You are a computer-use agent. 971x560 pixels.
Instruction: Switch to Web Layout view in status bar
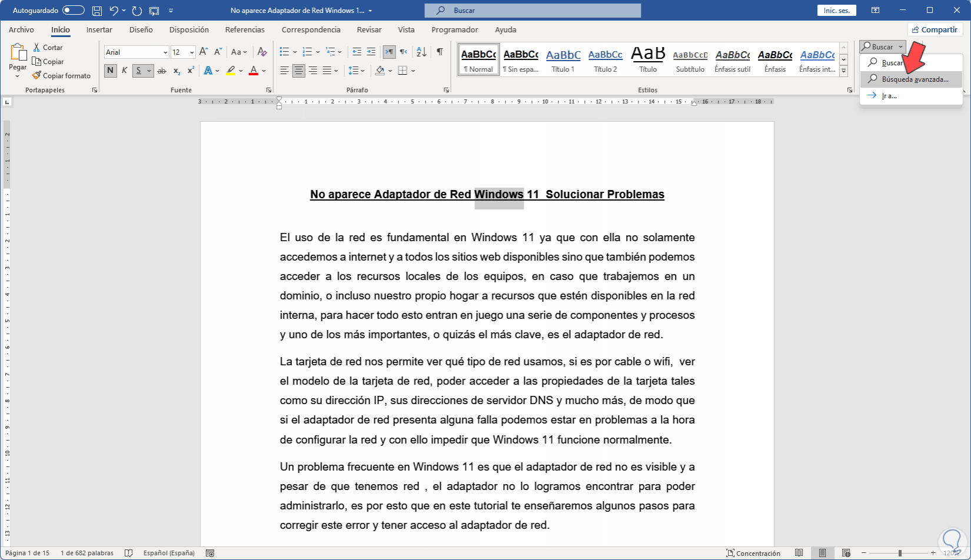846,553
